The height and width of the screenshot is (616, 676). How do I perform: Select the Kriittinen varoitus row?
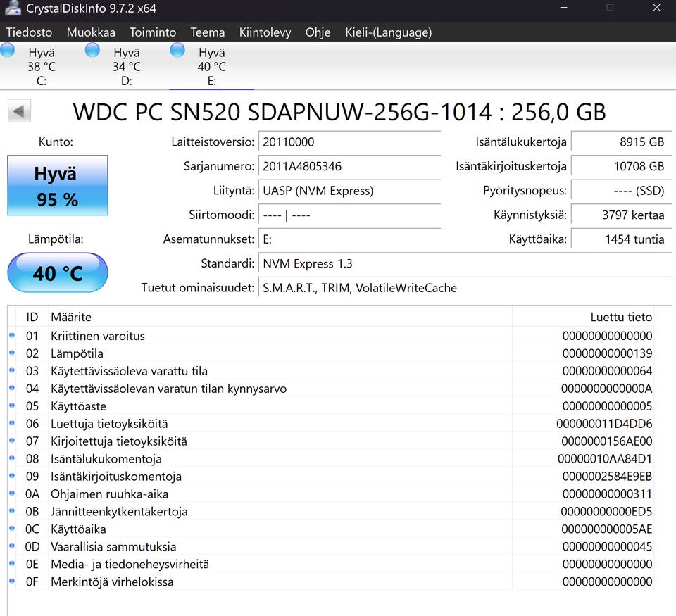(x=331, y=336)
